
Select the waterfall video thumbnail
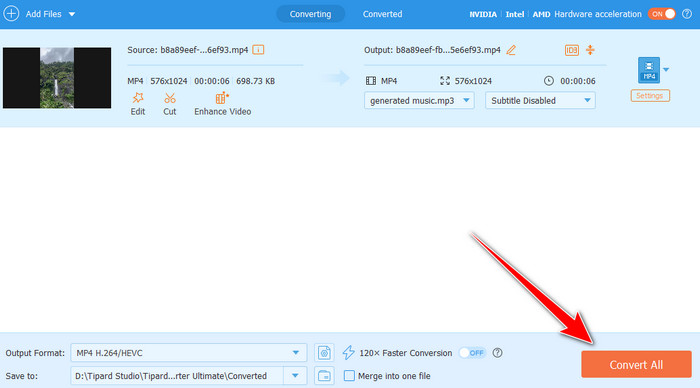click(57, 78)
